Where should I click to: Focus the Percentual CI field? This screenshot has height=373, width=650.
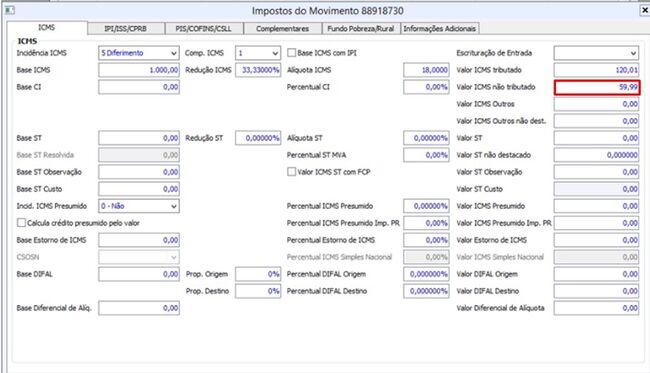click(426, 87)
